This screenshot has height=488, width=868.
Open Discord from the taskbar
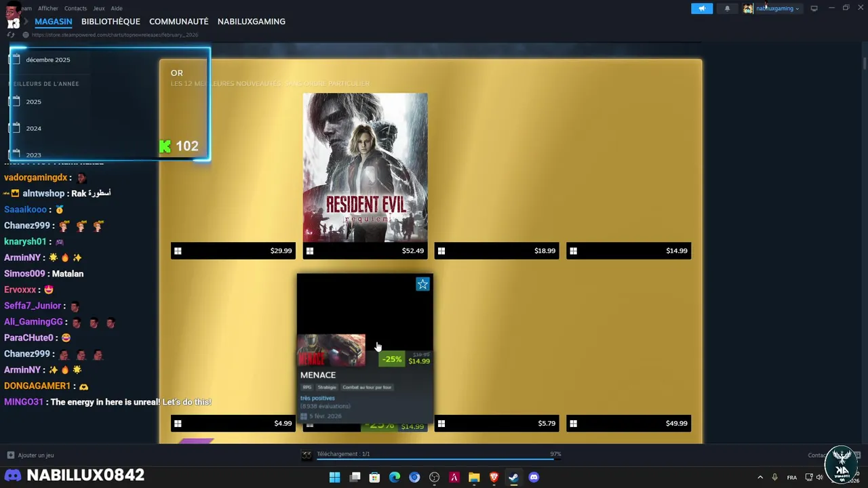[x=534, y=477]
